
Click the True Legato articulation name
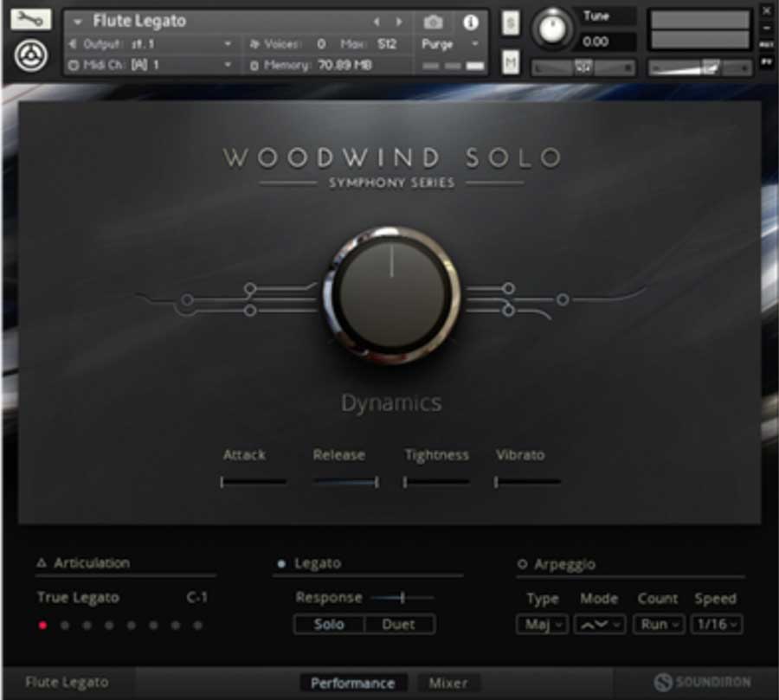78,598
